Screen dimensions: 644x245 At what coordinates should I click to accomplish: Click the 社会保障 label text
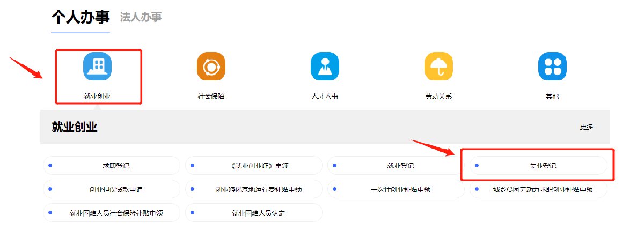click(211, 97)
